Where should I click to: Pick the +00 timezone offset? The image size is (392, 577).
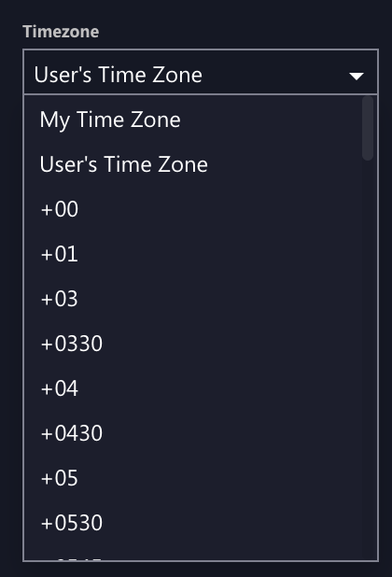pos(192,209)
